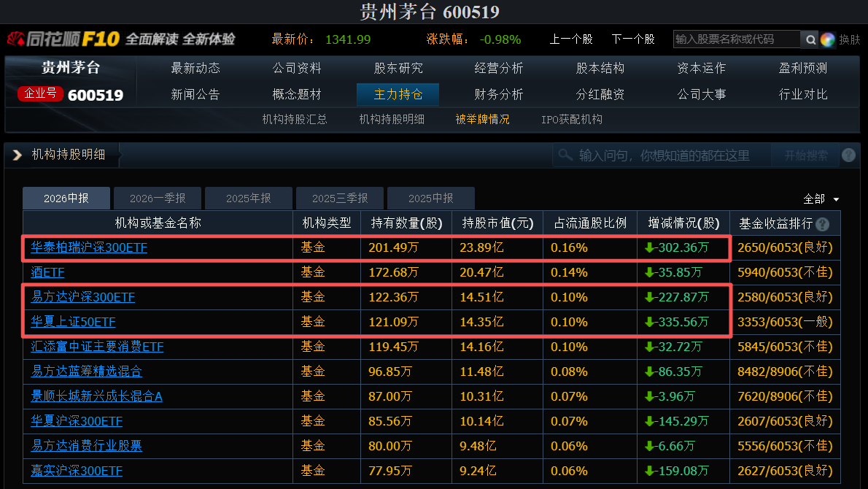Switch to the 2025三季报 tab
The image size is (868, 489).
point(340,199)
